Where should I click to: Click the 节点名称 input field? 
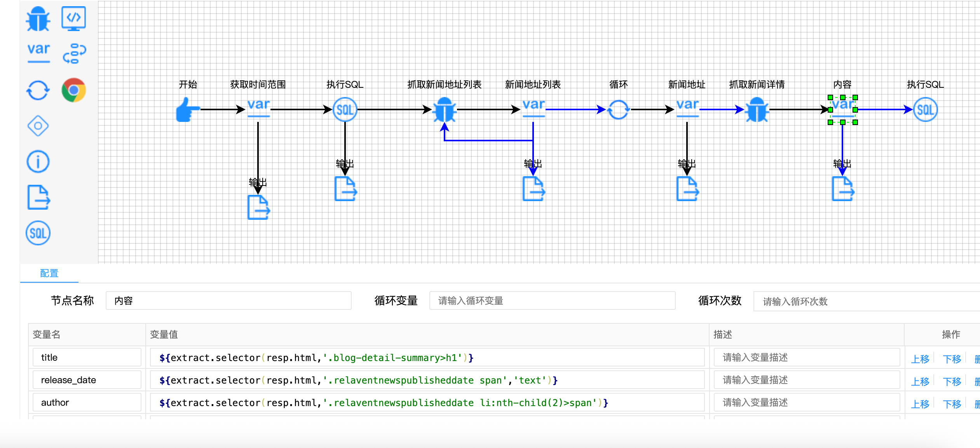click(228, 301)
